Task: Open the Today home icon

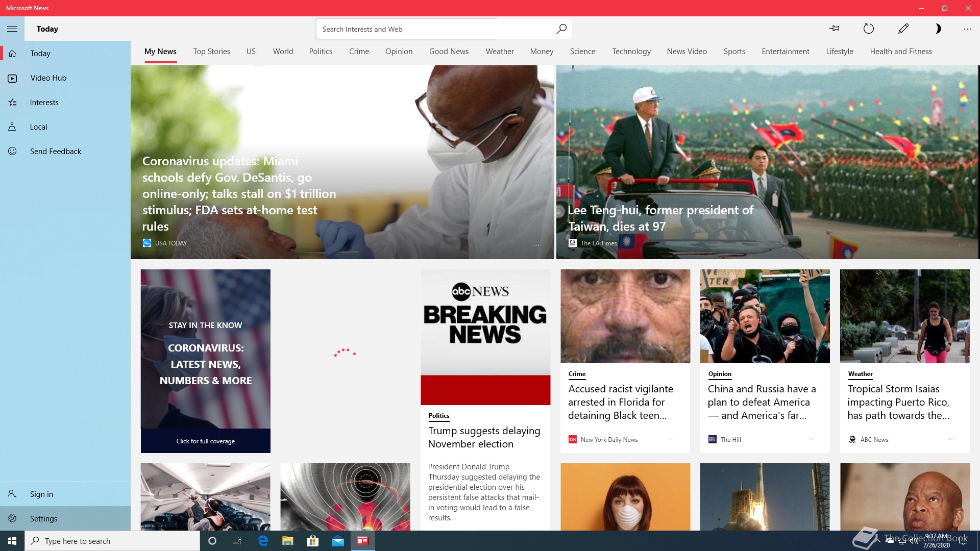Action: tap(12, 53)
